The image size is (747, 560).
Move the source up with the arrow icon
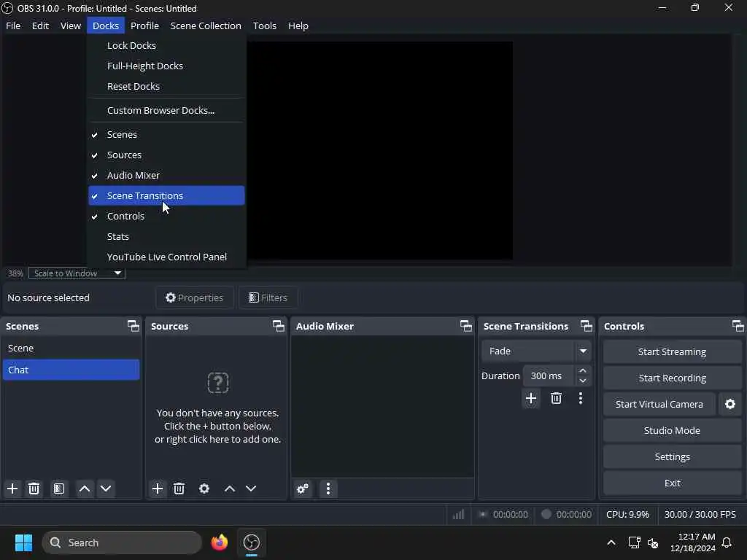230,489
